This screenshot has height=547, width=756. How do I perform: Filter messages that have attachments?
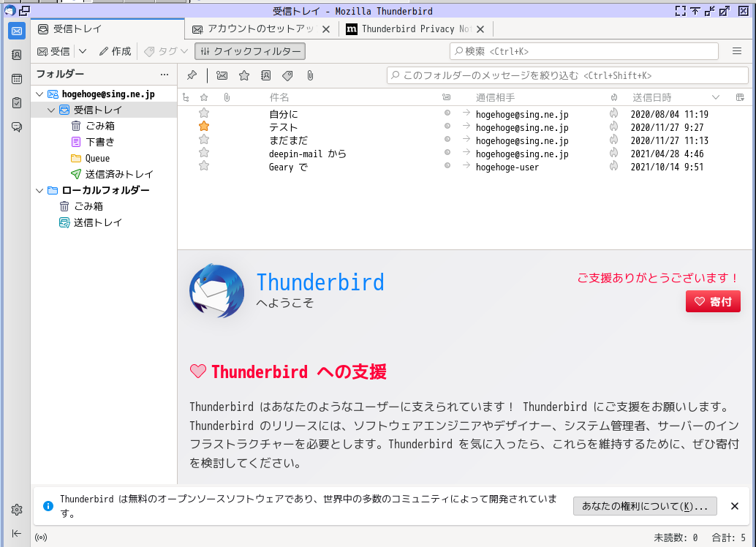coord(310,75)
